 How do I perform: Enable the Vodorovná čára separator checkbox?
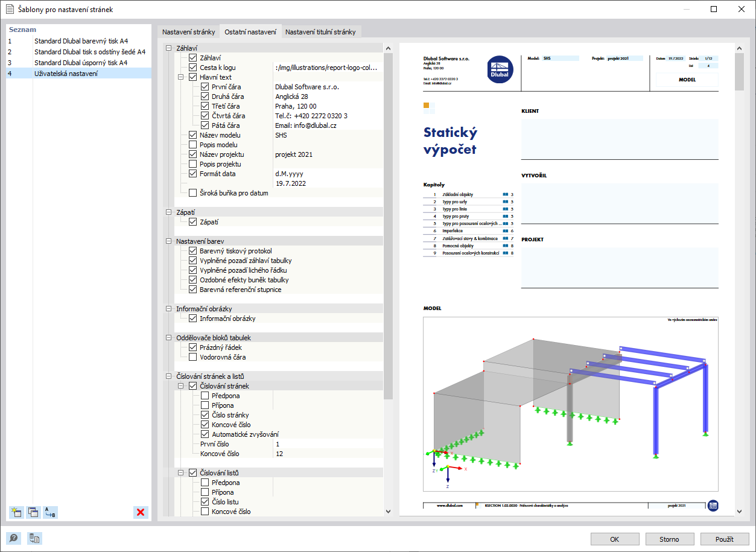pyautogui.click(x=193, y=357)
